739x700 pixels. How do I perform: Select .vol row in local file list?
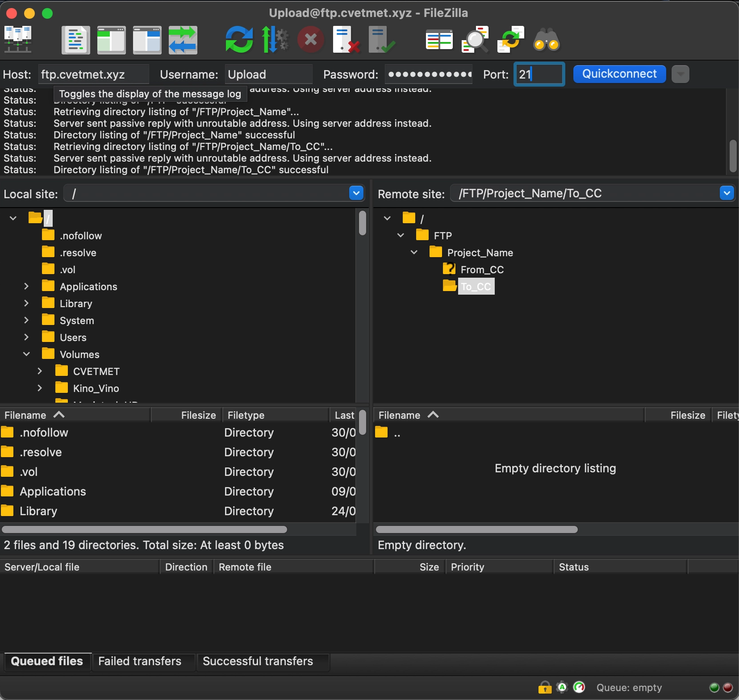[178, 472]
